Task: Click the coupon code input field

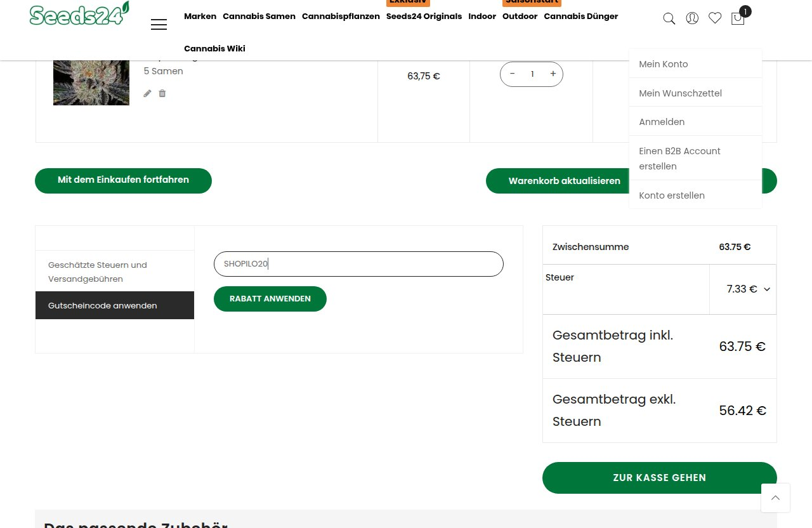Action: [358, 264]
